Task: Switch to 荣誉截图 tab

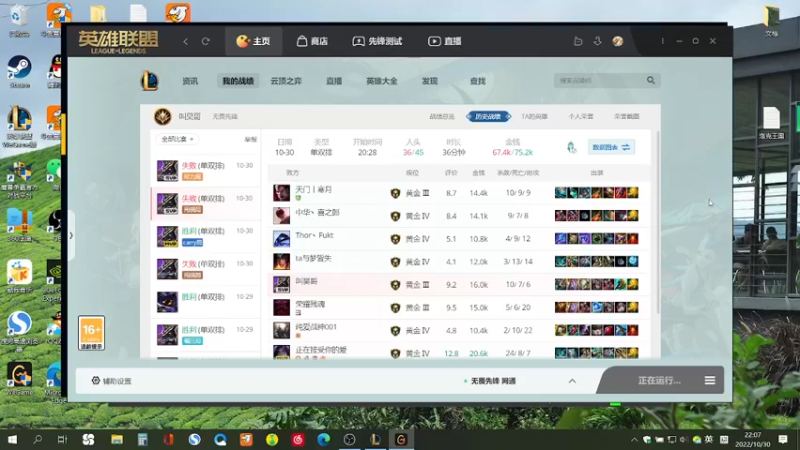Action: click(627, 116)
